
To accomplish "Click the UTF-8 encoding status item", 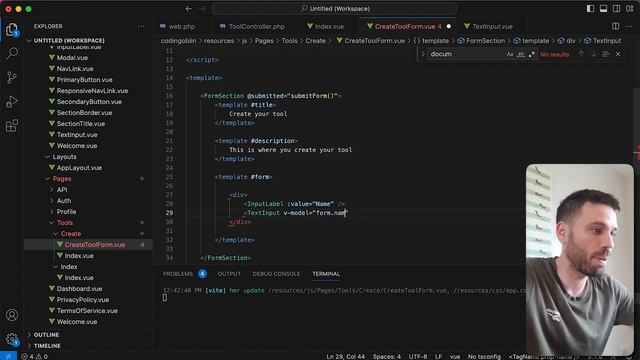I will click(418, 356).
